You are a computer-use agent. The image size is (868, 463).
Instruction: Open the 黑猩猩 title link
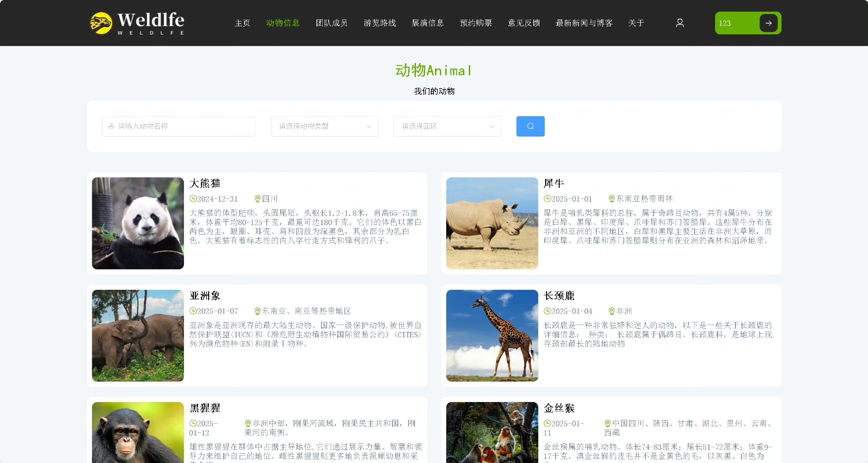pos(205,408)
